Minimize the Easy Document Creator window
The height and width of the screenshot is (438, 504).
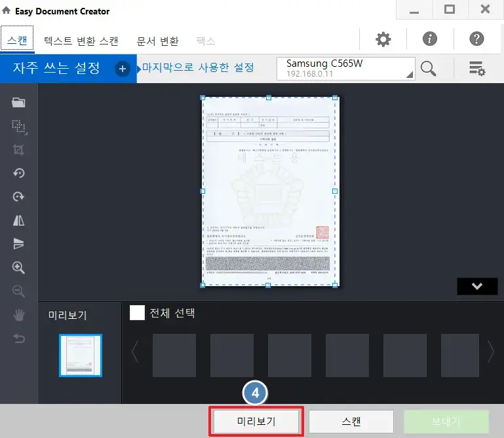pyautogui.click(x=414, y=10)
